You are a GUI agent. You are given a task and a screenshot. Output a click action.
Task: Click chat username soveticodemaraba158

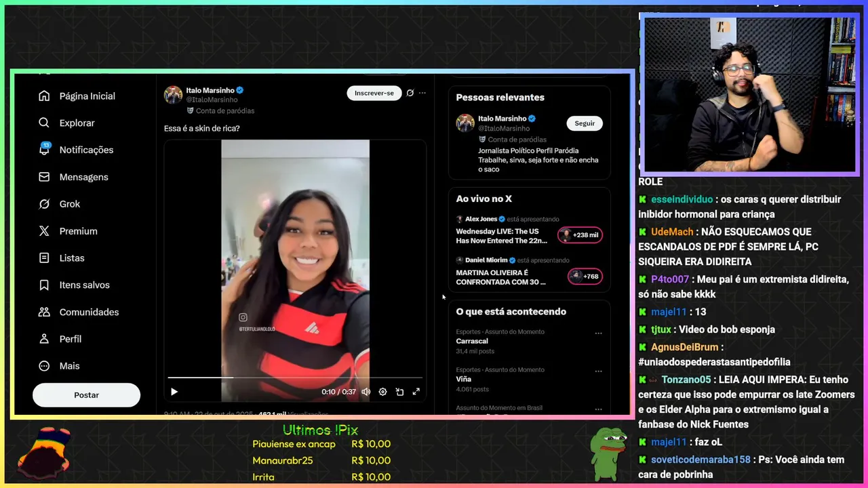[x=701, y=460]
